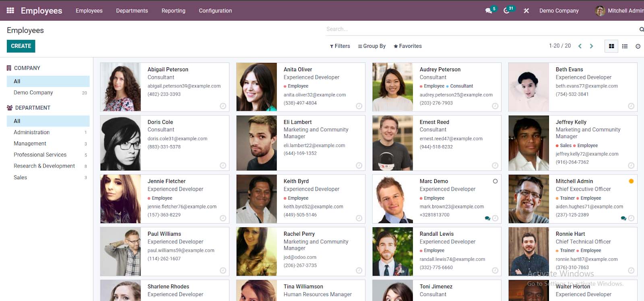Open the Employees menu next to Departments
The width and height of the screenshot is (644, 301).
89,11
